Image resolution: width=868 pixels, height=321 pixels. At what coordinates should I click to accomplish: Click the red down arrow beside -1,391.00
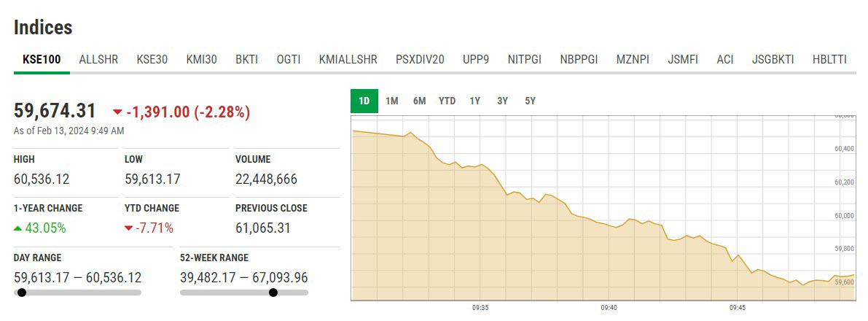[x=117, y=112]
